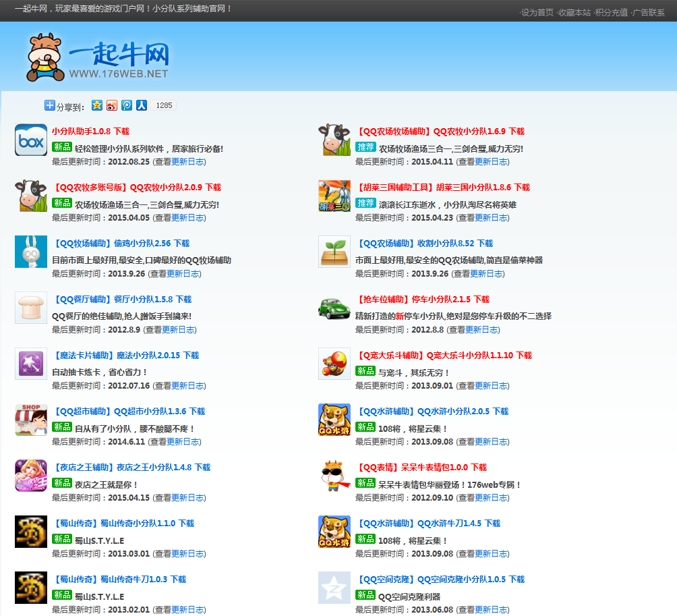This screenshot has height=616, width=677.
Task: Open 胡莱三国 game icon
Action: pyautogui.click(x=334, y=196)
